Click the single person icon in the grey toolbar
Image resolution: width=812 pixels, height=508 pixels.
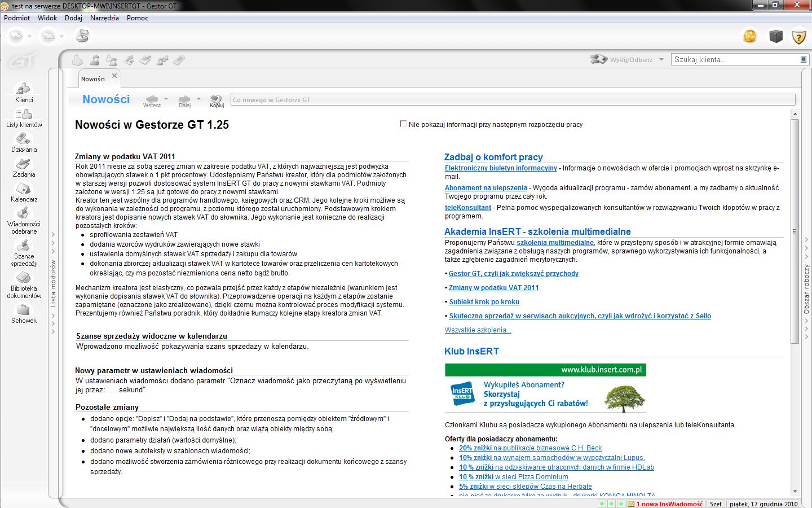(95, 60)
